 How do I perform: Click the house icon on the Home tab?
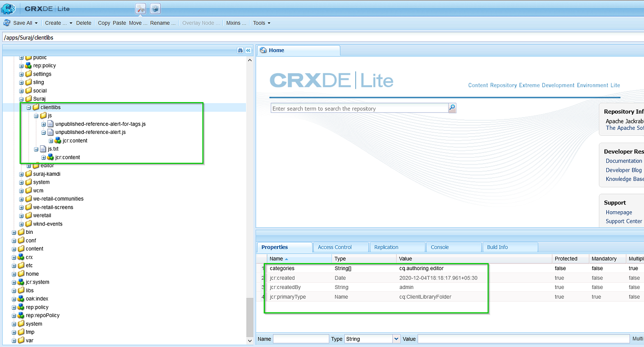tap(264, 50)
